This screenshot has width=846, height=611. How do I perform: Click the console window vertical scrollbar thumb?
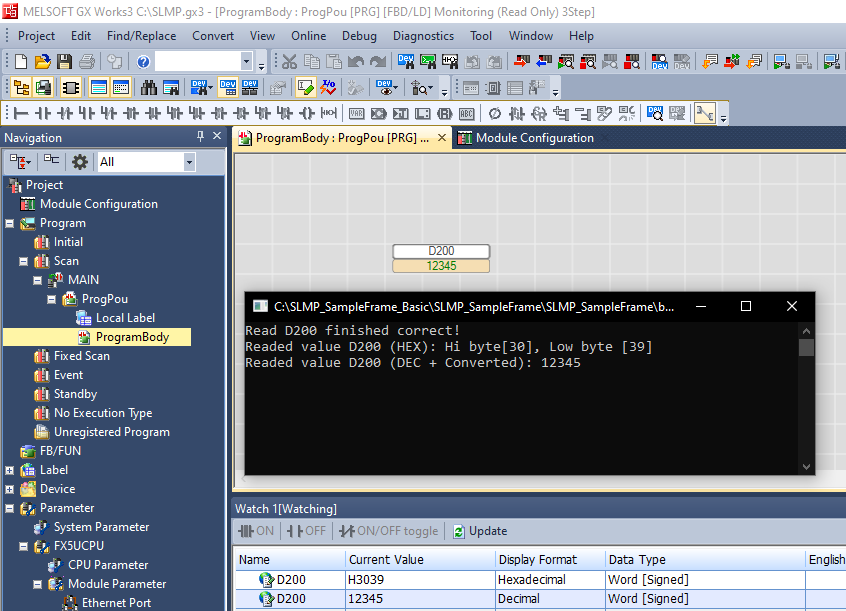(806, 347)
